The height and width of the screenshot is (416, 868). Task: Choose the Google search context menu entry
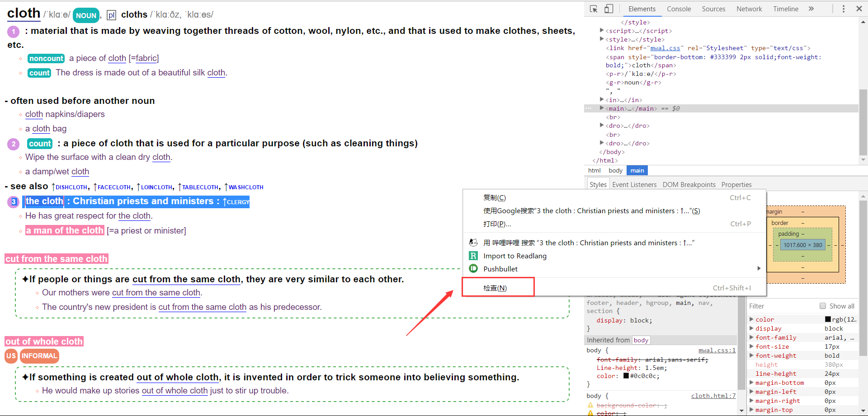click(614, 210)
